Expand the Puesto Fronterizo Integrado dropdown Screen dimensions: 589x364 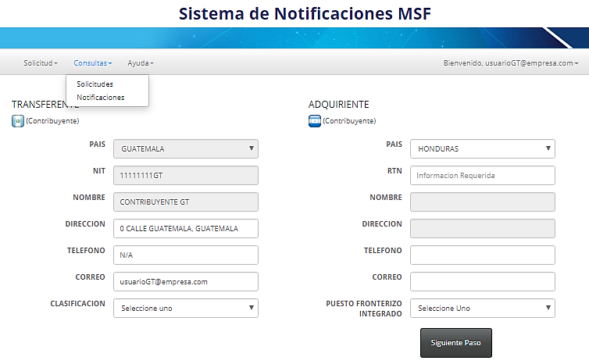click(483, 308)
